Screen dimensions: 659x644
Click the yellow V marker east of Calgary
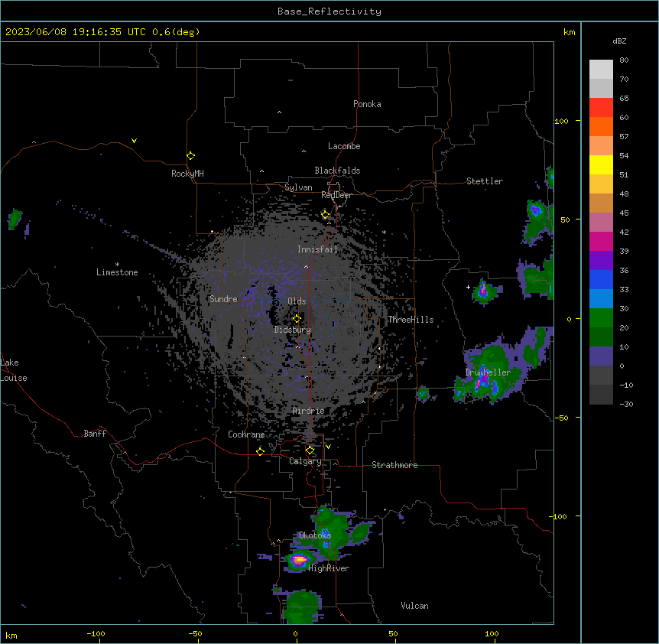click(x=328, y=447)
